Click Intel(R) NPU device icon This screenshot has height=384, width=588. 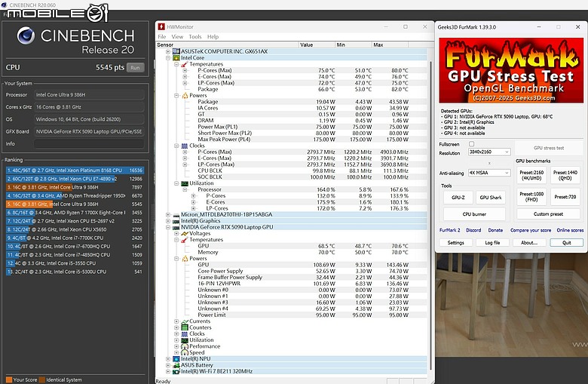(176, 359)
